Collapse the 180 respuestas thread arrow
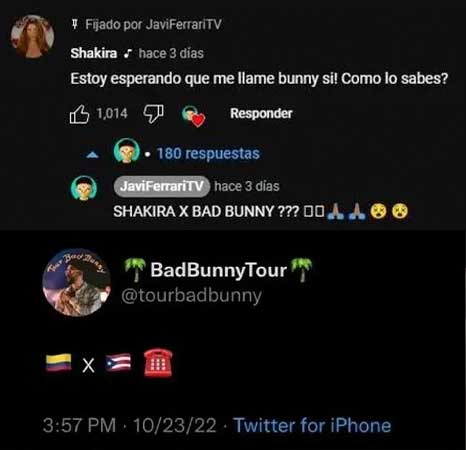 click(x=92, y=155)
